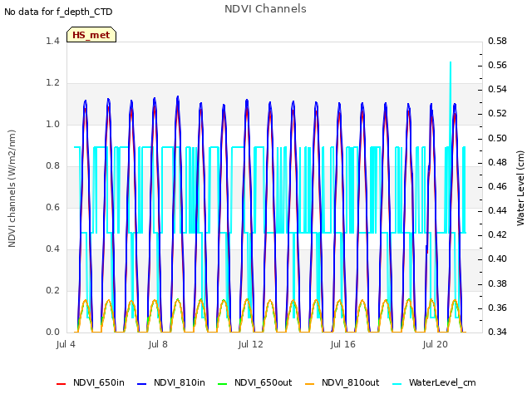Click the 0.54 right axis tick label

pos(497,89)
